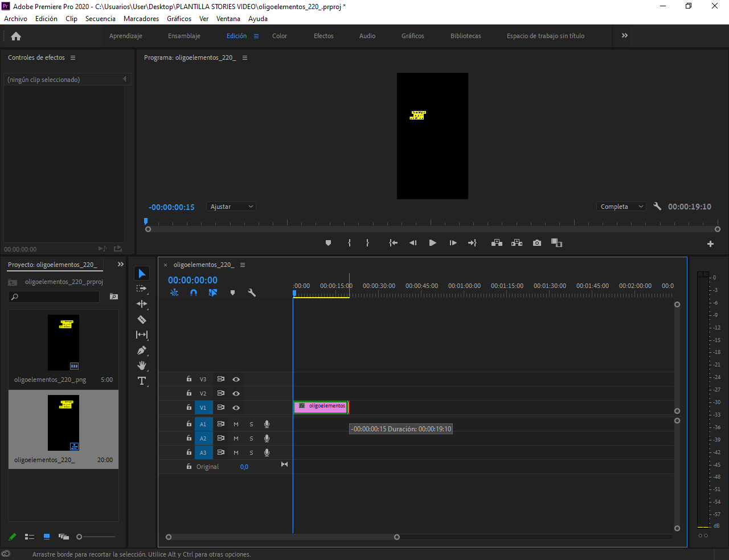The image size is (729, 560).
Task: Toggle insert sequences as nests
Action: [x=174, y=293]
